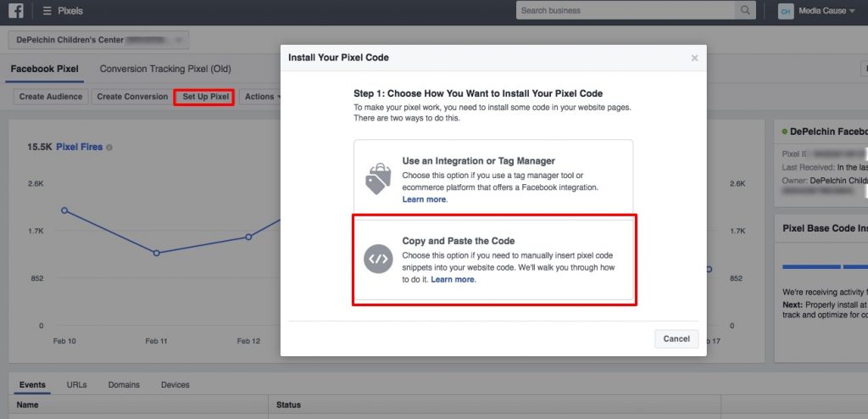This screenshot has width=868, height=419.
Task: Select the Feb 12 chart data point
Action: 248,237
